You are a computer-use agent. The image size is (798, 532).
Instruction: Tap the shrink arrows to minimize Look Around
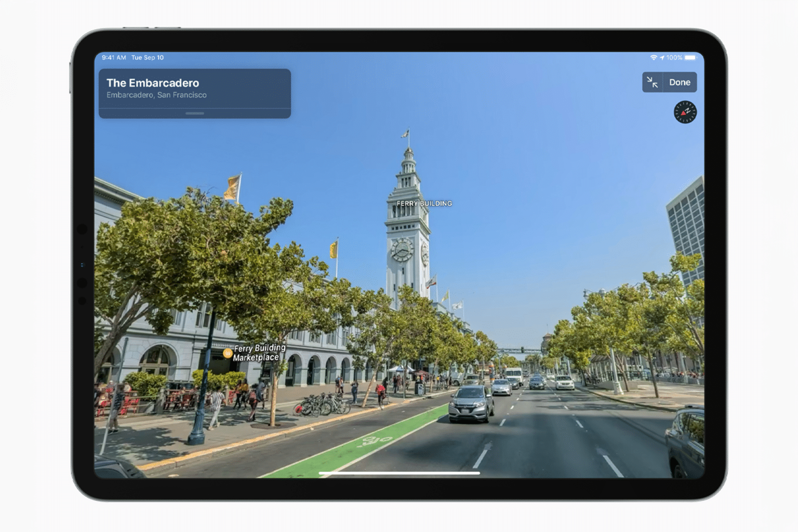point(652,82)
